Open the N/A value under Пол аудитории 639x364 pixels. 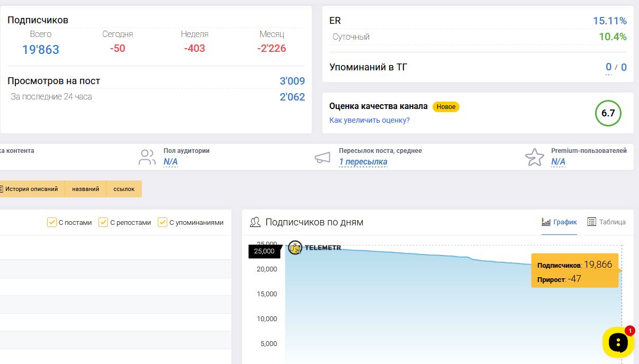click(170, 162)
